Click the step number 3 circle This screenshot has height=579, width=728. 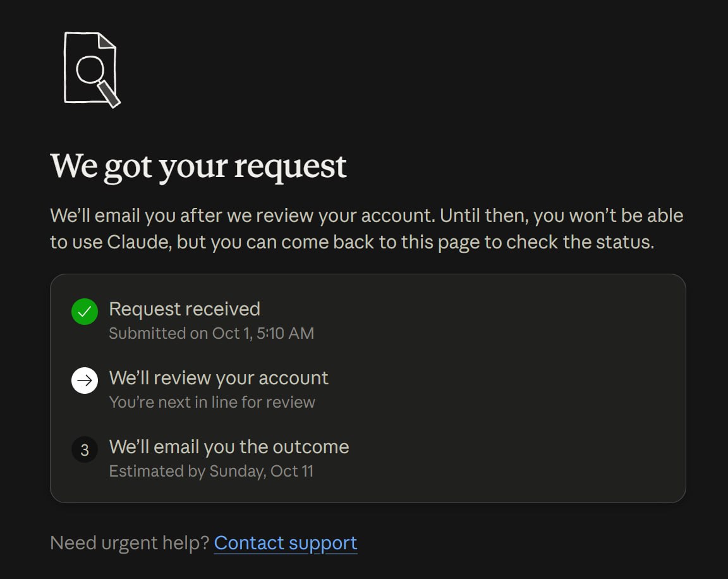(85, 449)
